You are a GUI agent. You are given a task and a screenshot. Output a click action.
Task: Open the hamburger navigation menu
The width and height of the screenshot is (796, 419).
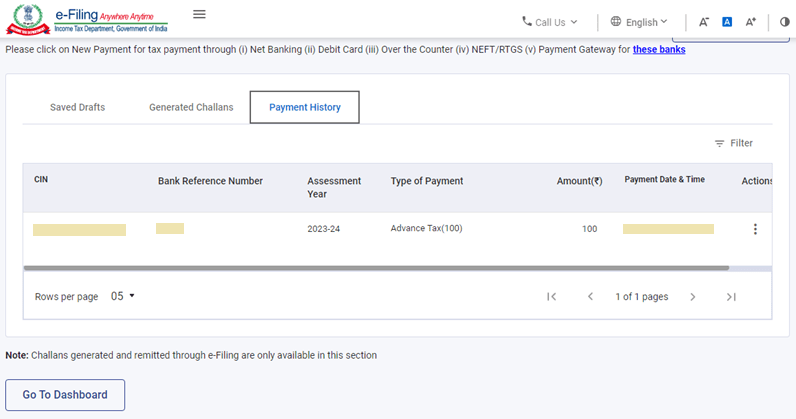[x=199, y=15]
